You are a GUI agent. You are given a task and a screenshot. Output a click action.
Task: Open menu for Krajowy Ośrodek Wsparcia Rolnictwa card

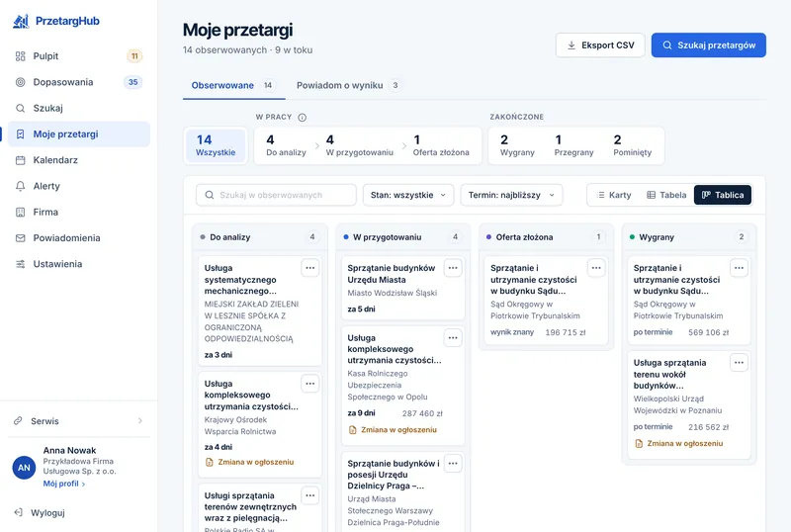310,384
